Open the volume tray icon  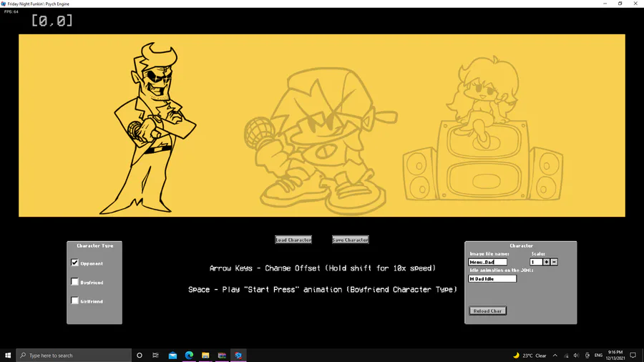576,356
